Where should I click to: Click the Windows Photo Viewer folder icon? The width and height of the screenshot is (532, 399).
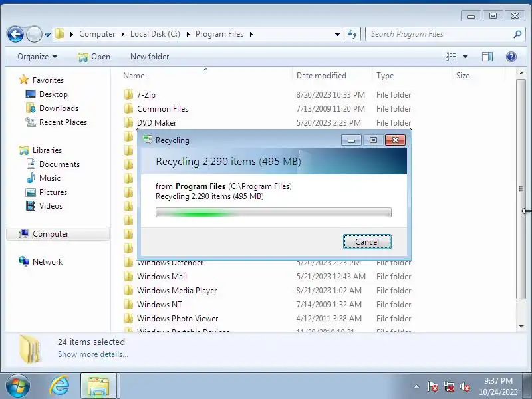[x=128, y=319]
